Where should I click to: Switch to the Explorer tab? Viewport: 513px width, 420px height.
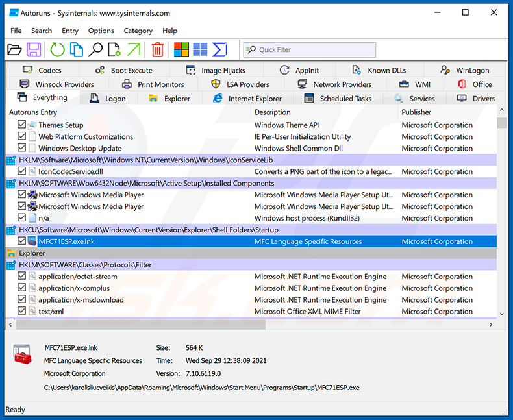(x=169, y=99)
